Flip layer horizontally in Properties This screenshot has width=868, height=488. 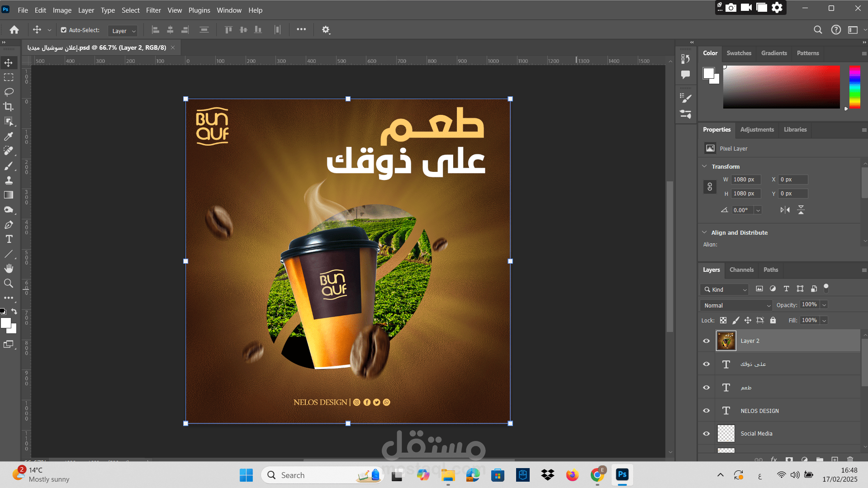[785, 210]
